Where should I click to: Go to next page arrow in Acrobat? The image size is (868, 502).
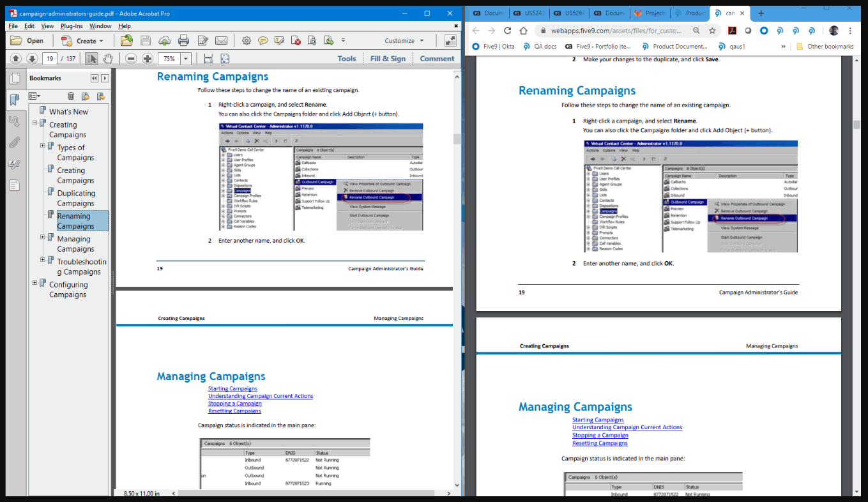point(32,59)
